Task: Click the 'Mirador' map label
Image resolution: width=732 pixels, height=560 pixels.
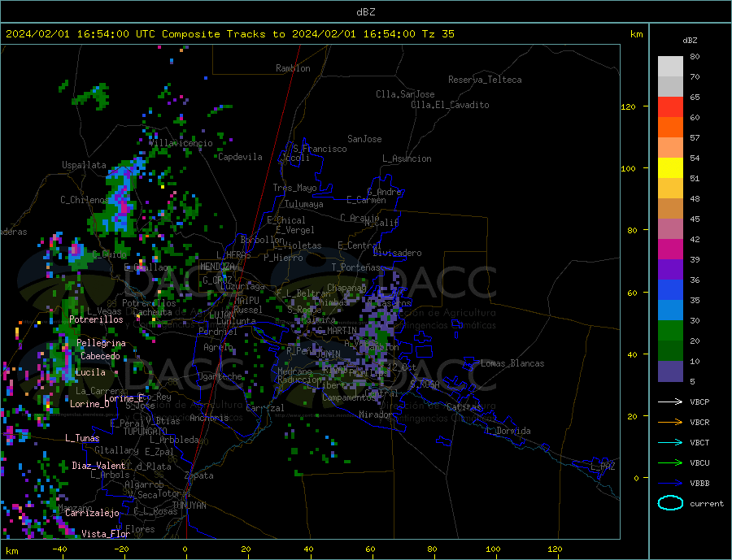Action: [x=376, y=415]
